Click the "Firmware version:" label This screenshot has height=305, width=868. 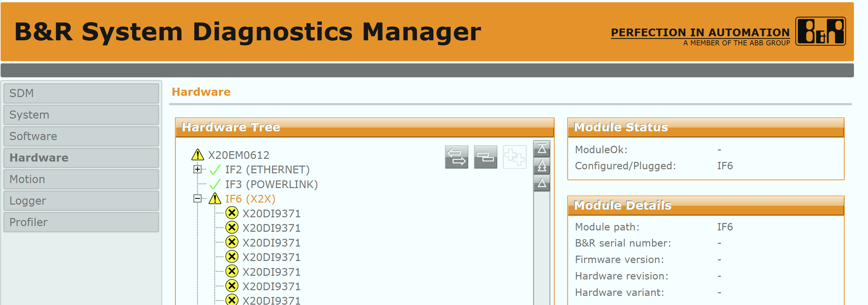tap(619, 260)
